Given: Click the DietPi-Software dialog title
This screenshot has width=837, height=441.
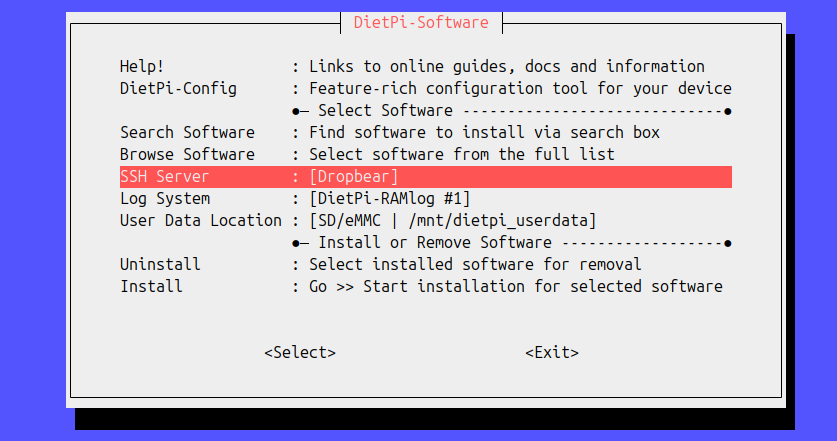Looking at the screenshot, I should [x=421, y=22].
